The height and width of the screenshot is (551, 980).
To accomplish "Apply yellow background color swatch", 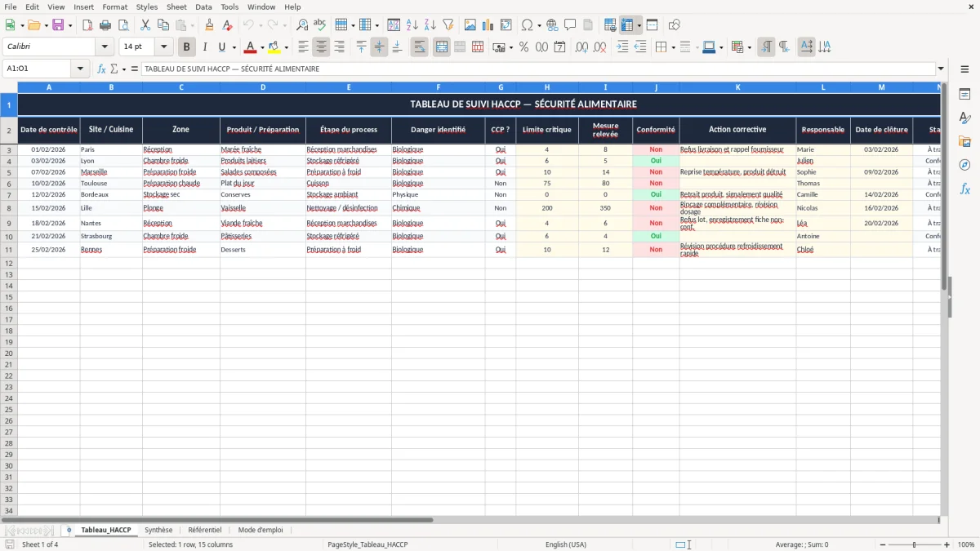I will [x=274, y=47].
